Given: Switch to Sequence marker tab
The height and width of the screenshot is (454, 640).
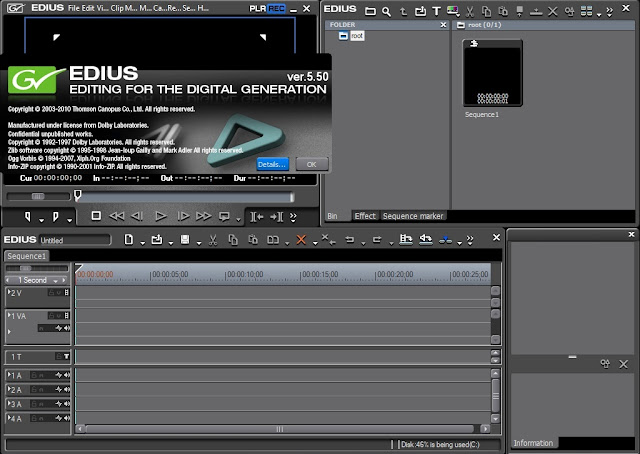Looking at the screenshot, I should [x=413, y=216].
